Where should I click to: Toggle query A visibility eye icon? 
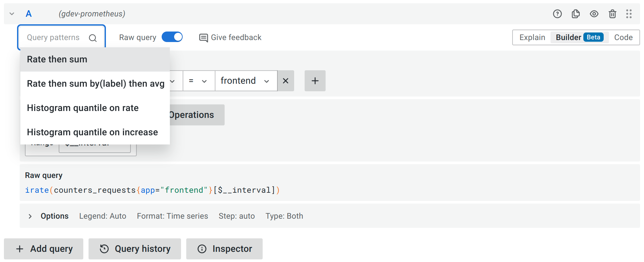(594, 14)
